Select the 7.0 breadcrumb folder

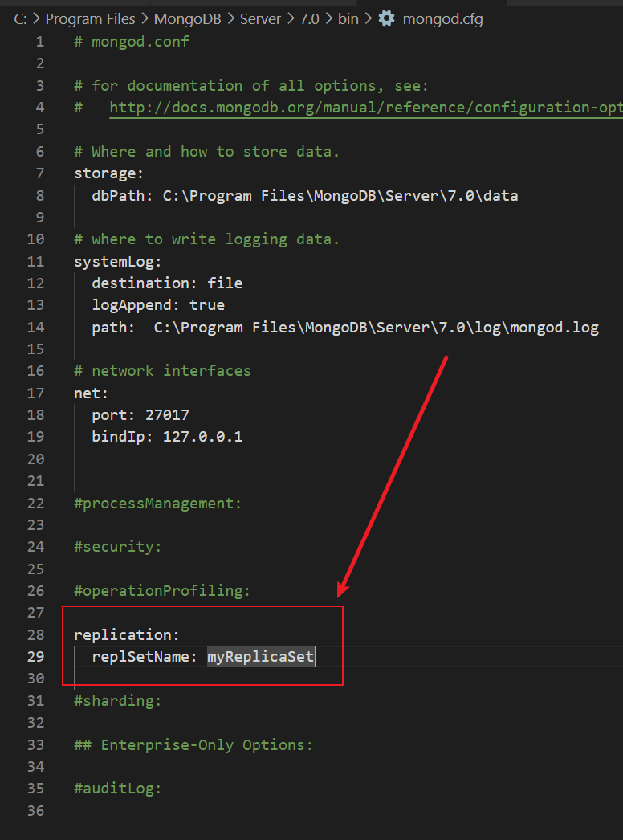(309, 19)
